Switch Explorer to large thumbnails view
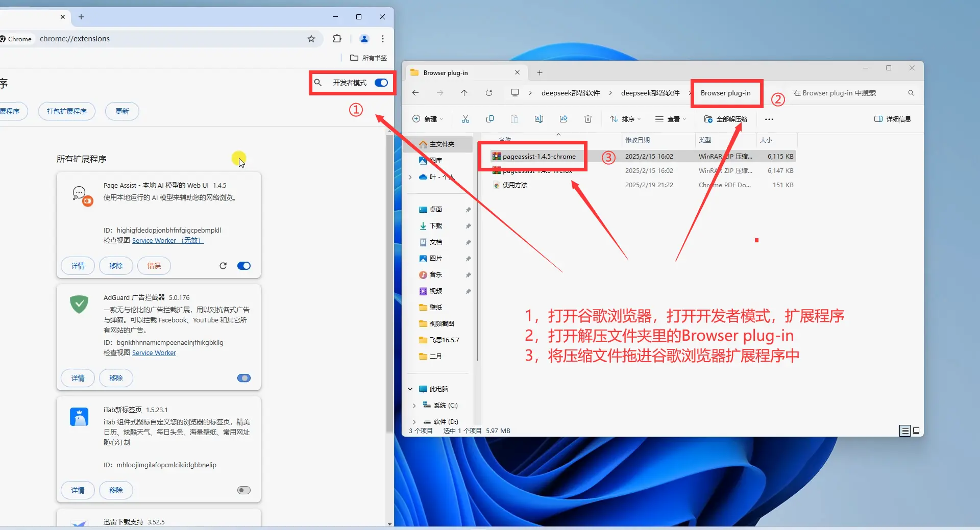Viewport: 980px width, 530px height. pos(916,431)
